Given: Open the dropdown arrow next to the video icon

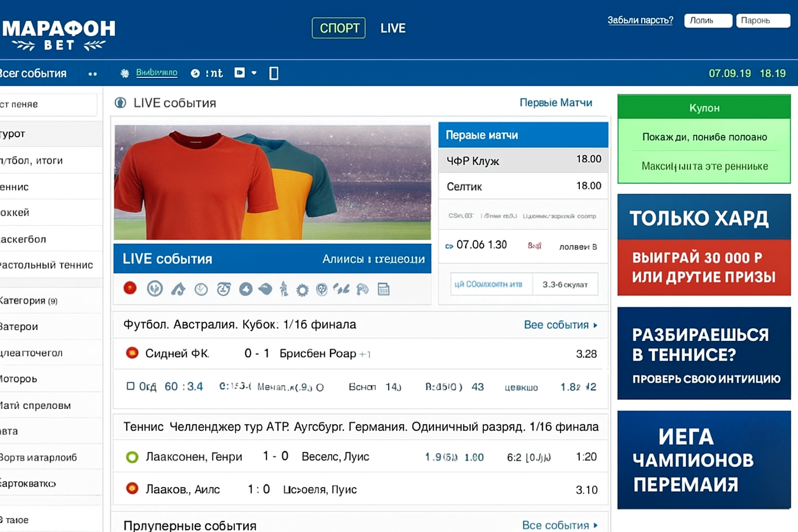Looking at the screenshot, I should 254,73.
